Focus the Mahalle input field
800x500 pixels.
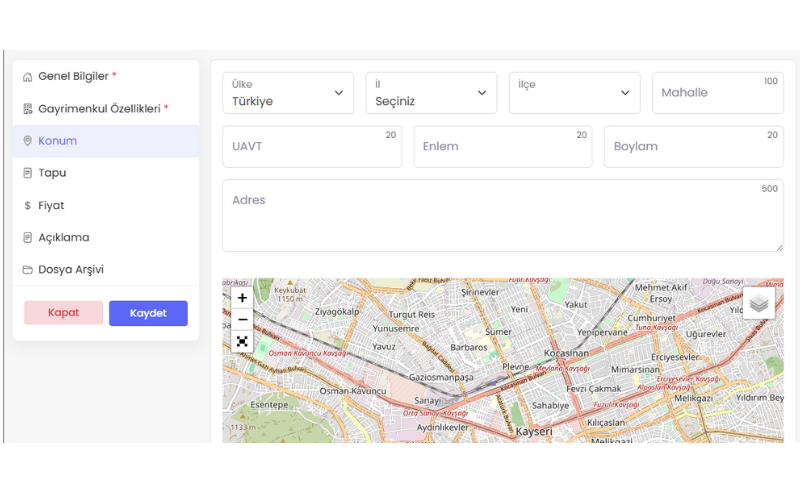tap(717, 93)
